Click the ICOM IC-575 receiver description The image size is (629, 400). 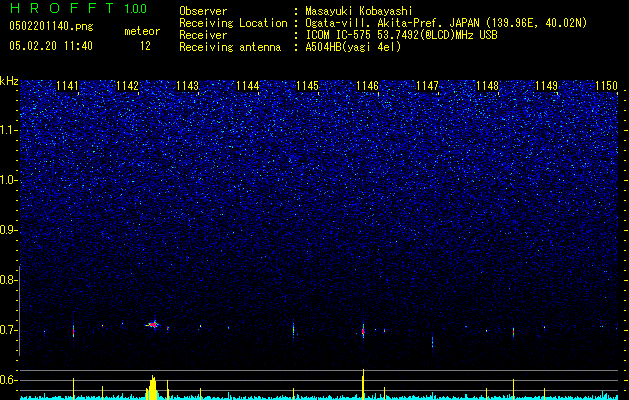401,35
